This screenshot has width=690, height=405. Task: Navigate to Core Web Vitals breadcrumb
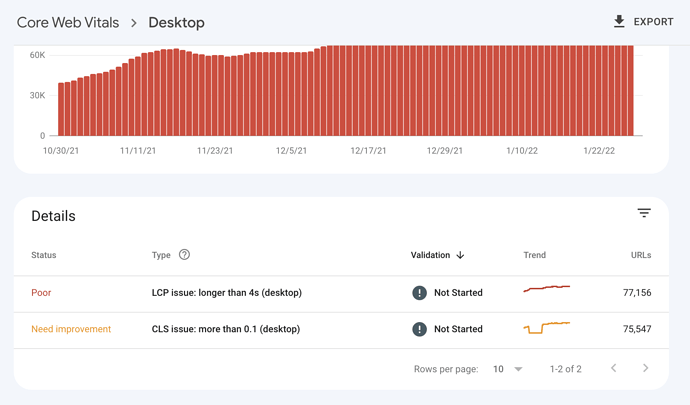68,22
